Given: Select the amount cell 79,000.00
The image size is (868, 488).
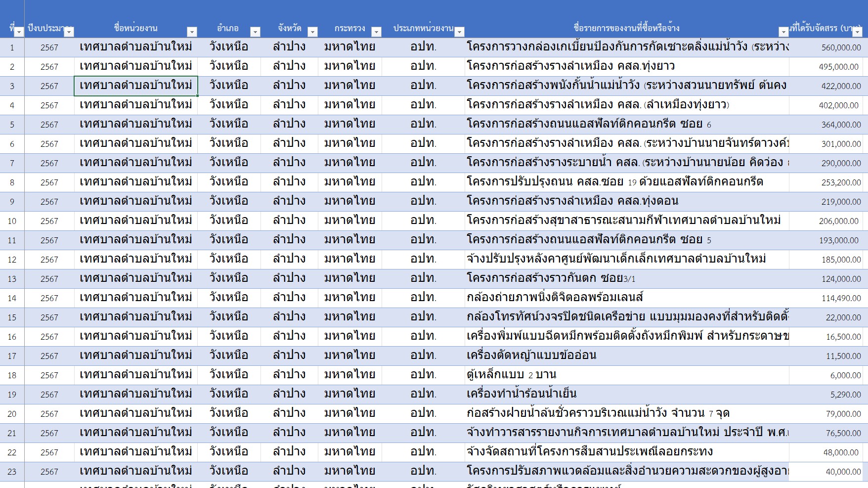Looking at the screenshot, I should 826,414.
